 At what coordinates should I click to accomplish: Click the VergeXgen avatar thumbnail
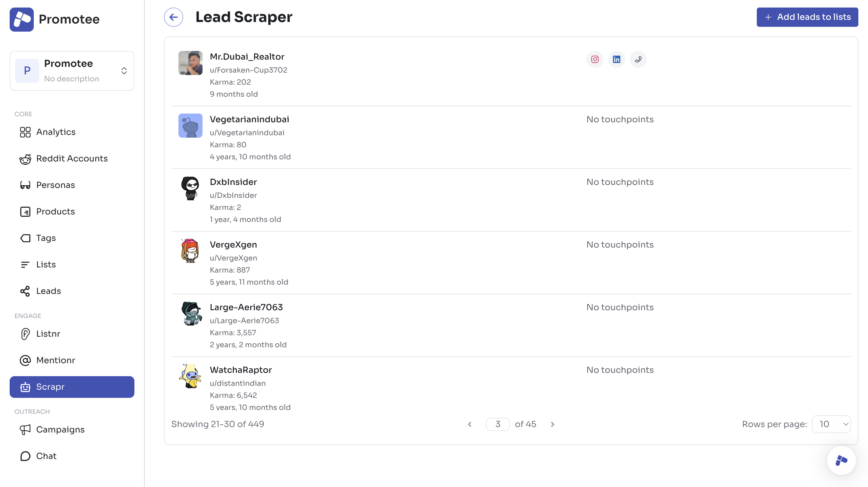[190, 251]
